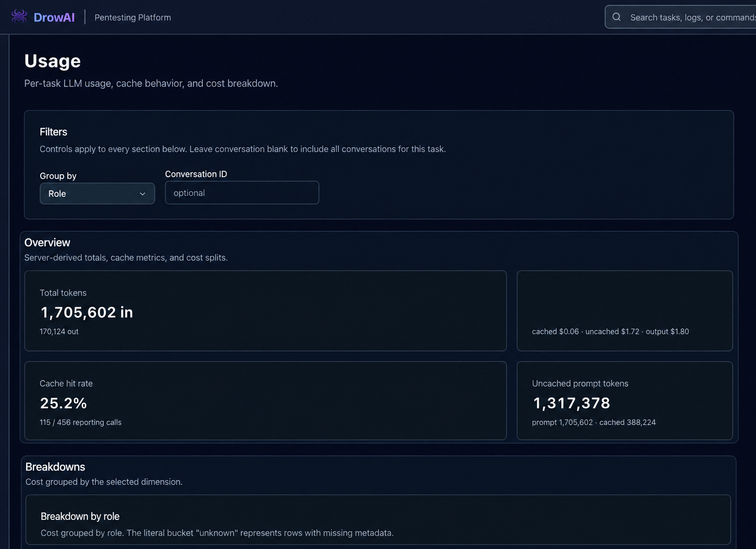Select the Pentesting Platform header text
This screenshot has width=756, height=549.
(133, 17)
